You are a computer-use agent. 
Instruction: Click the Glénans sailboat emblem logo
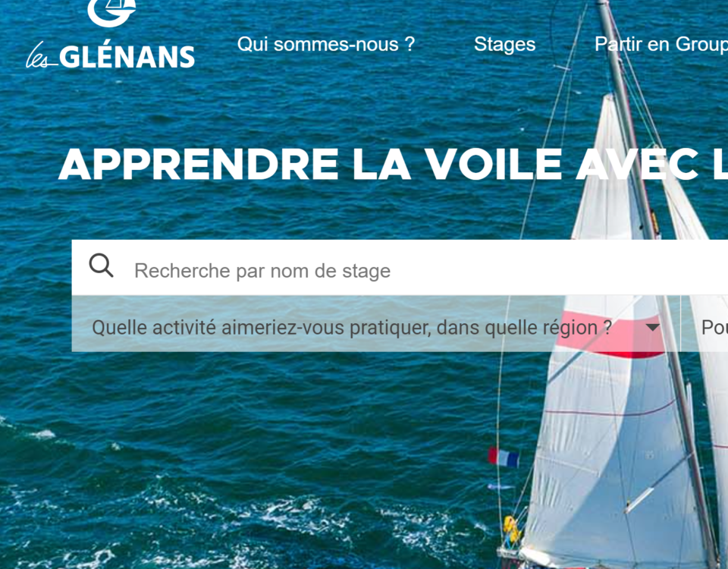coord(111,13)
